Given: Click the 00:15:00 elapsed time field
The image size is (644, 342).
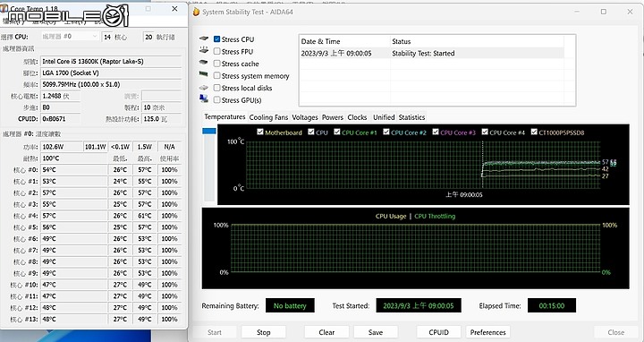Looking at the screenshot, I should pos(552,305).
